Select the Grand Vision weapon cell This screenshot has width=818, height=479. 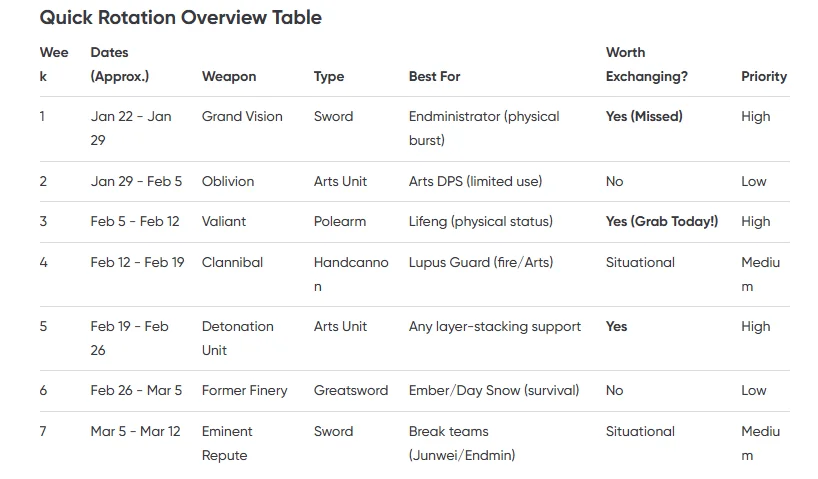[242, 116]
